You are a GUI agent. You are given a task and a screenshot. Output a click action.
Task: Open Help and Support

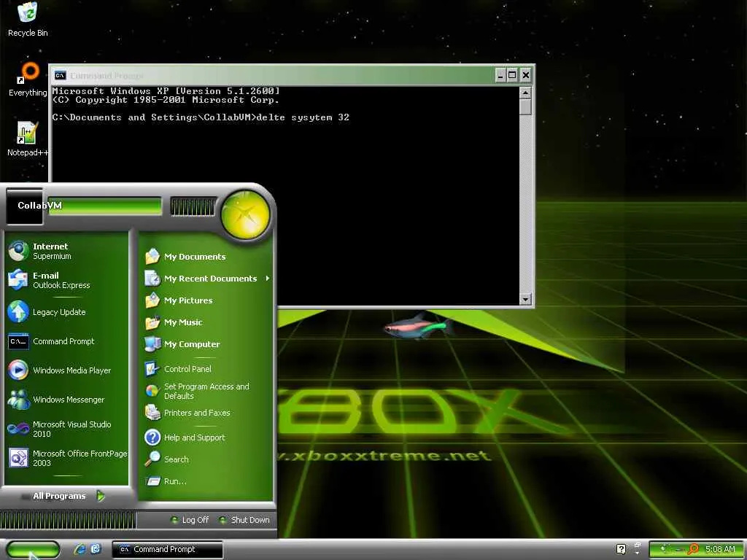[206, 437]
